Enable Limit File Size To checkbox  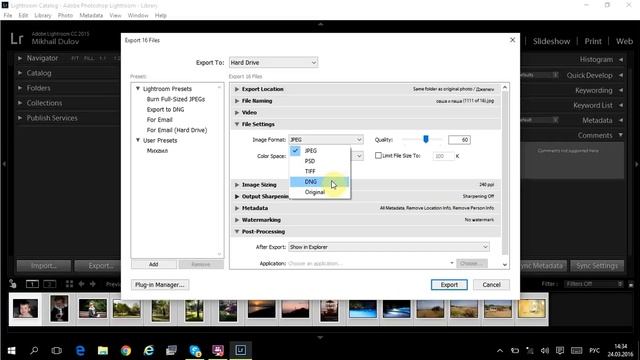coord(378,156)
